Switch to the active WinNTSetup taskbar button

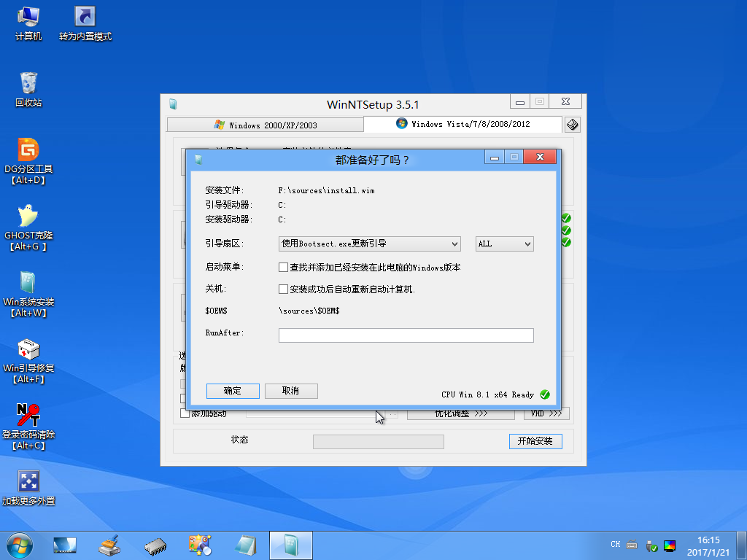pyautogui.click(x=291, y=545)
